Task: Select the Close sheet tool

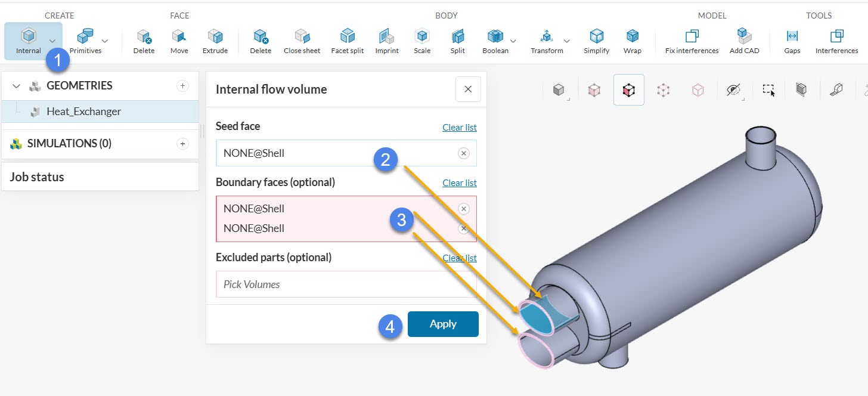Action: (302, 41)
